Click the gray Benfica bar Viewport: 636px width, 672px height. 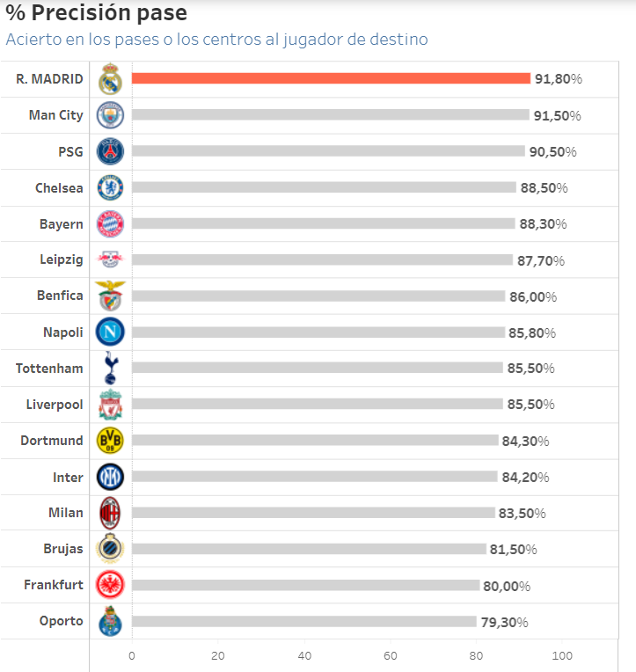point(318,296)
